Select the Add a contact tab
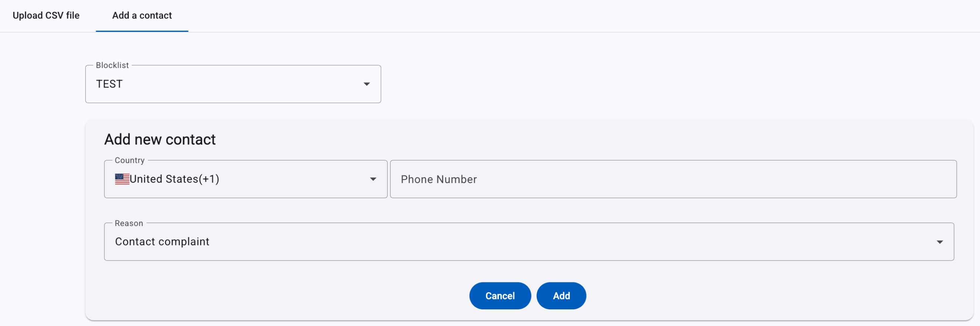 [142, 16]
